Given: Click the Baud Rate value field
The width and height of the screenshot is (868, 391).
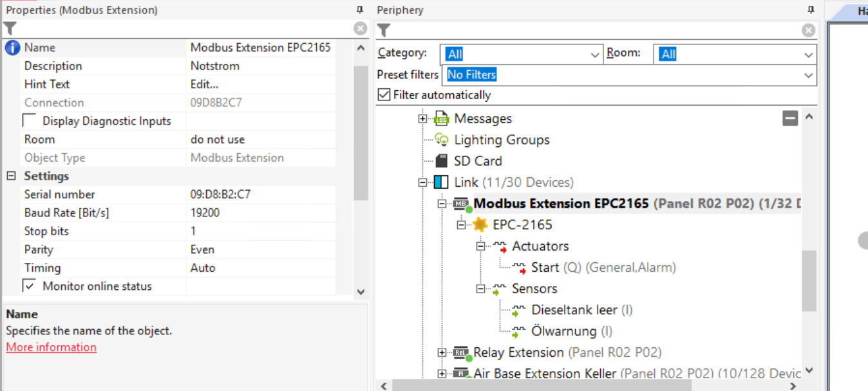Looking at the screenshot, I should (260, 213).
